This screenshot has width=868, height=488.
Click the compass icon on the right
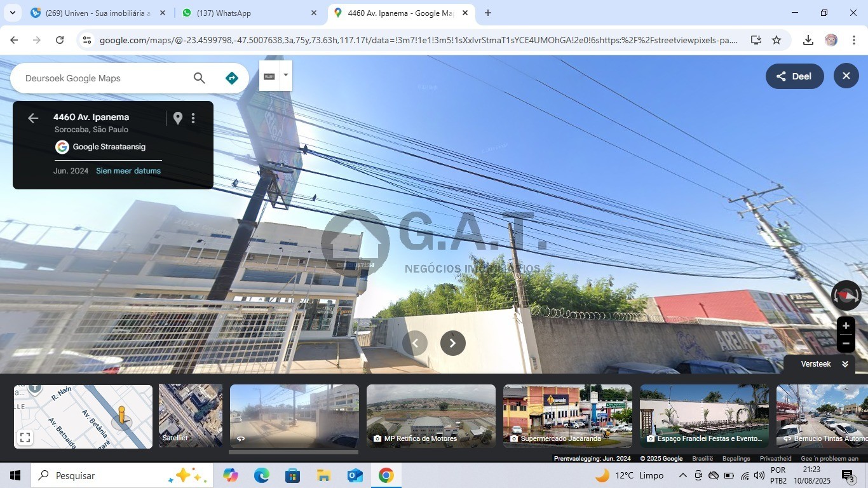845,296
